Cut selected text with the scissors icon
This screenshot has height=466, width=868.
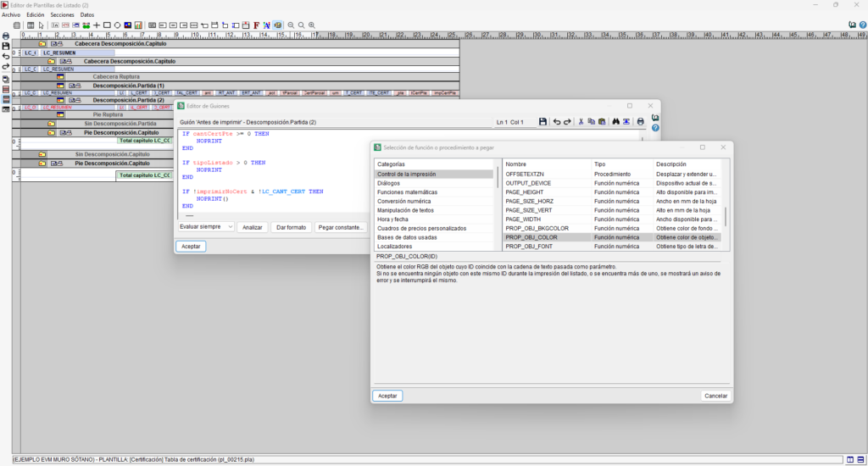click(x=581, y=122)
